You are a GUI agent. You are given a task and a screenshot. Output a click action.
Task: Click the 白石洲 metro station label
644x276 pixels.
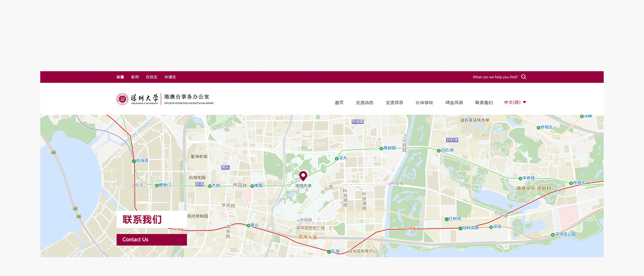(447, 150)
